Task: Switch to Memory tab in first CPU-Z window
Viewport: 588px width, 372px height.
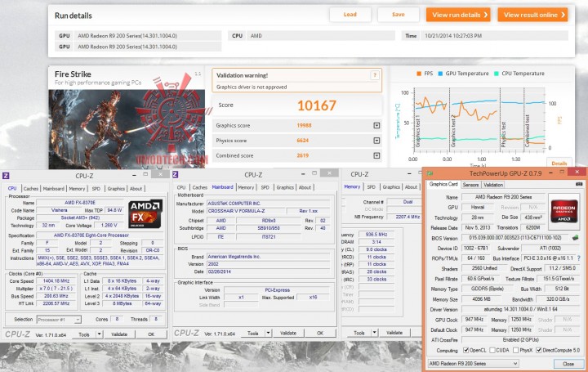Action: (77, 188)
